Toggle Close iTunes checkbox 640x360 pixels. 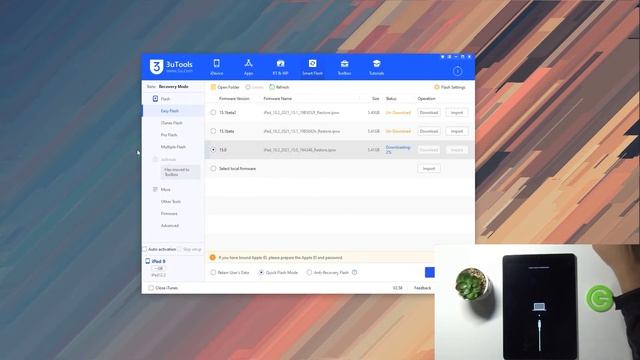tap(151, 288)
